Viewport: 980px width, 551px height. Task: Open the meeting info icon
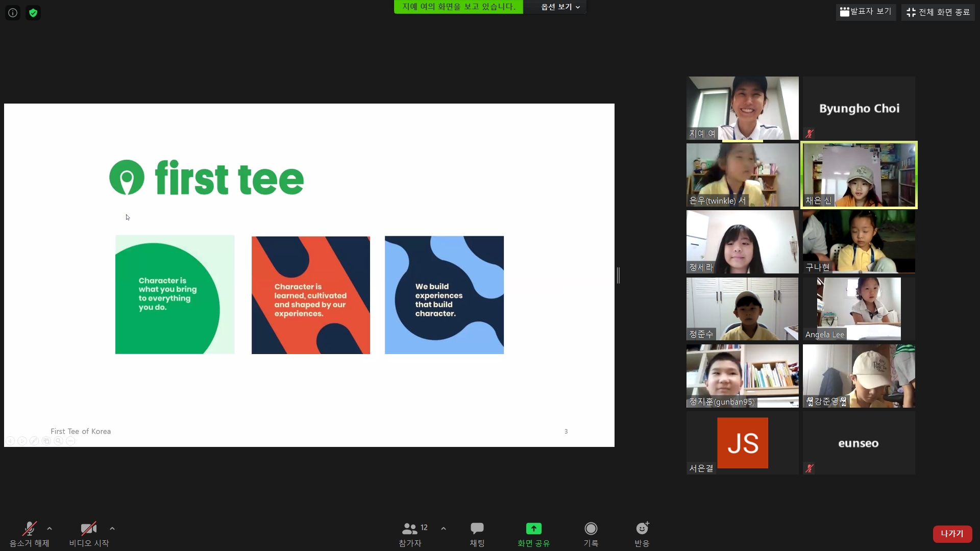13,13
